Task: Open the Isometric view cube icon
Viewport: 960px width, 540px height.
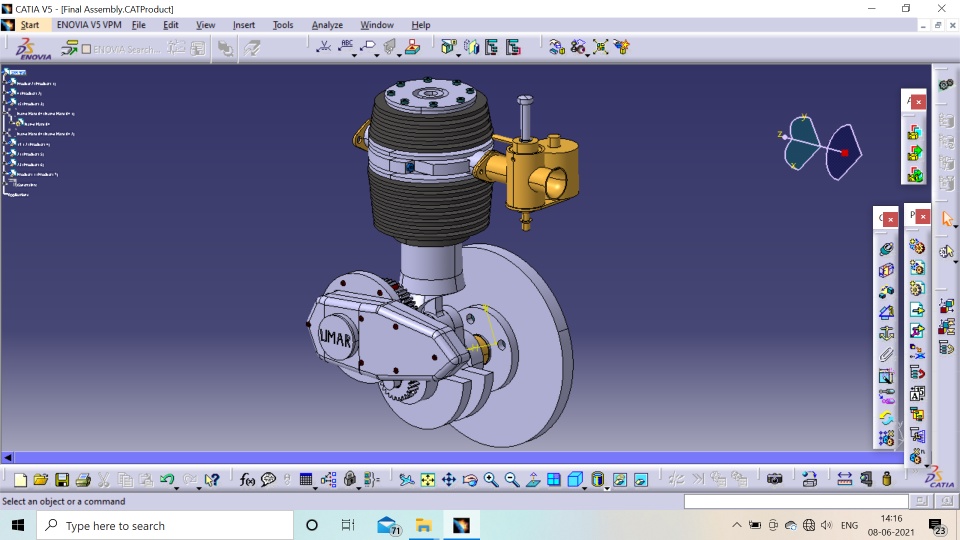Action: (x=575, y=479)
